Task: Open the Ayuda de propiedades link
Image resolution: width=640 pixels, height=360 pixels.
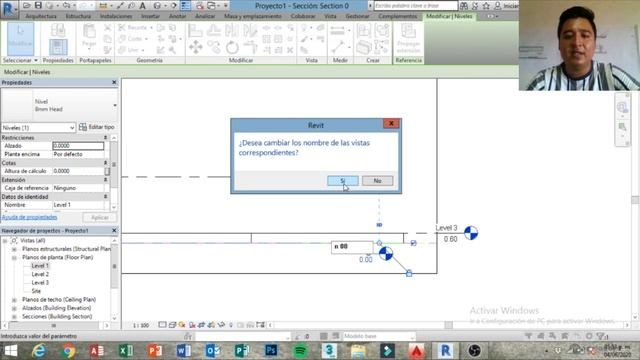Action: click(x=29, y=217)
